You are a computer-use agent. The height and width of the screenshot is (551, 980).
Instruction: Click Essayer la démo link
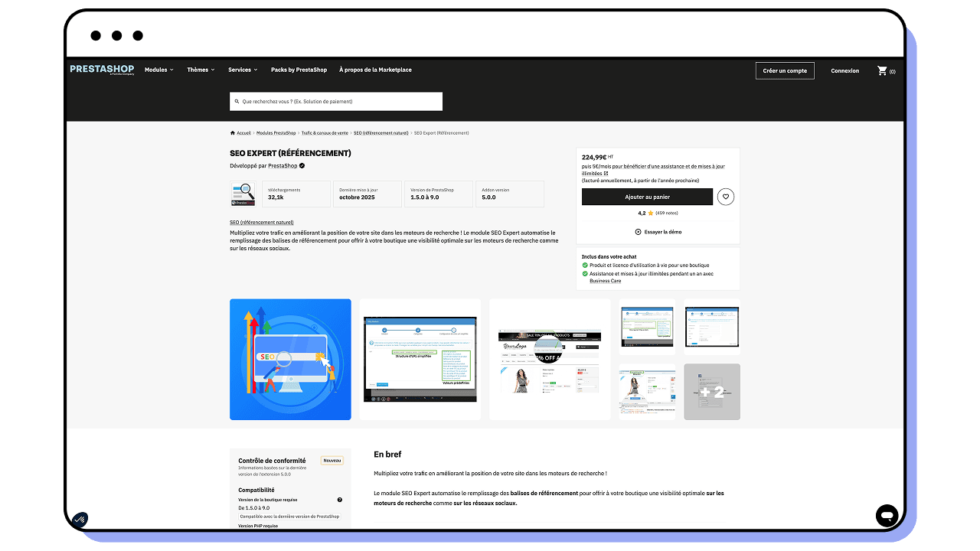[658, 232]
